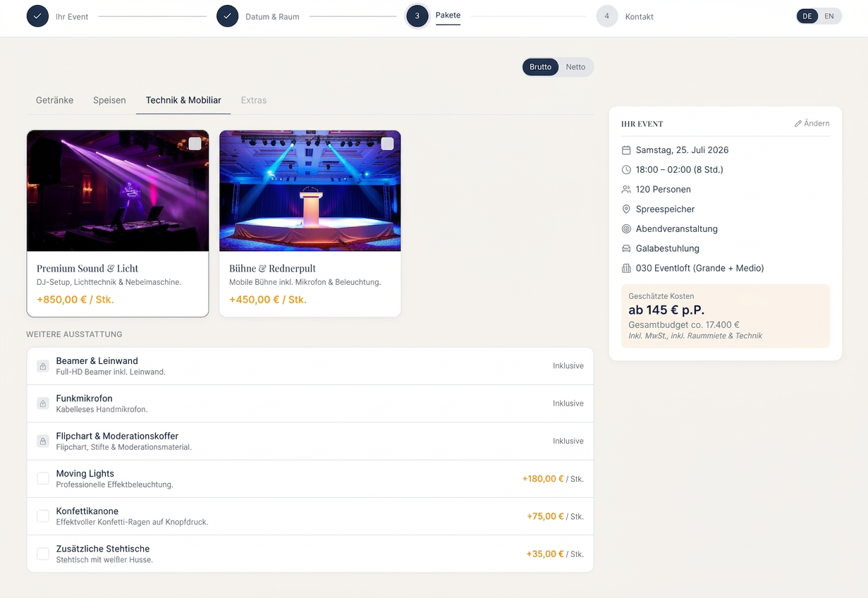Image resolution: width=868 pixels, height=598 pixels.
Task: Select the Bühne & Rednerpult package checkbox
Action: point(387,143)
